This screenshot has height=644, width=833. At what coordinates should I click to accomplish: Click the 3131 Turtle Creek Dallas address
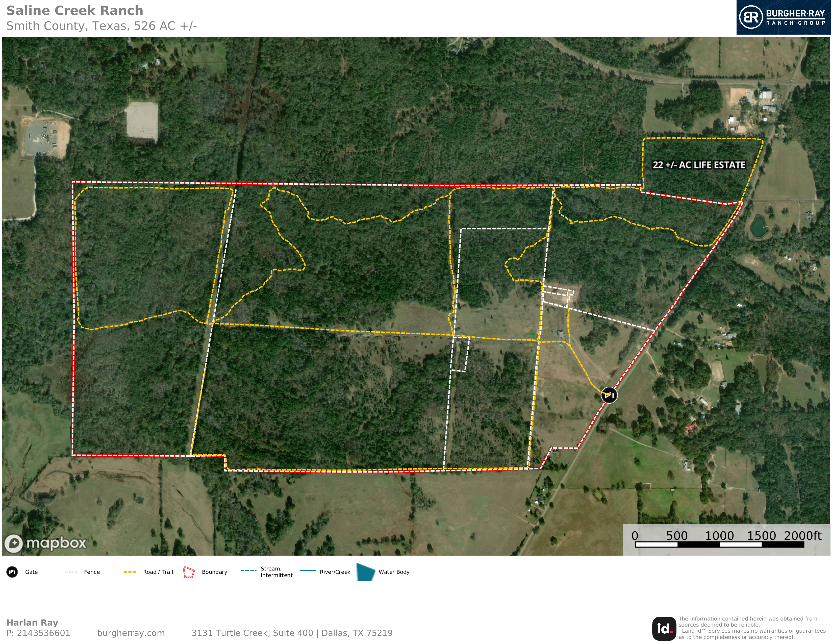[292, 633]
